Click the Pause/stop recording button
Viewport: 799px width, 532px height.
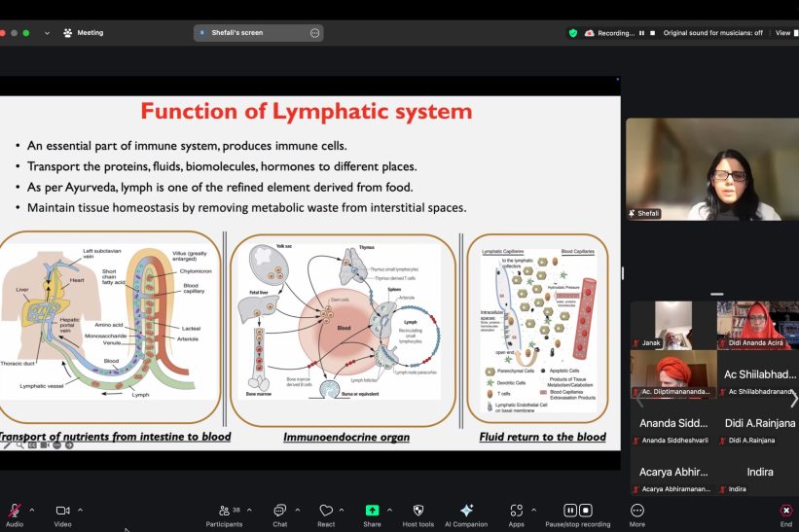[x=577, y=511]
